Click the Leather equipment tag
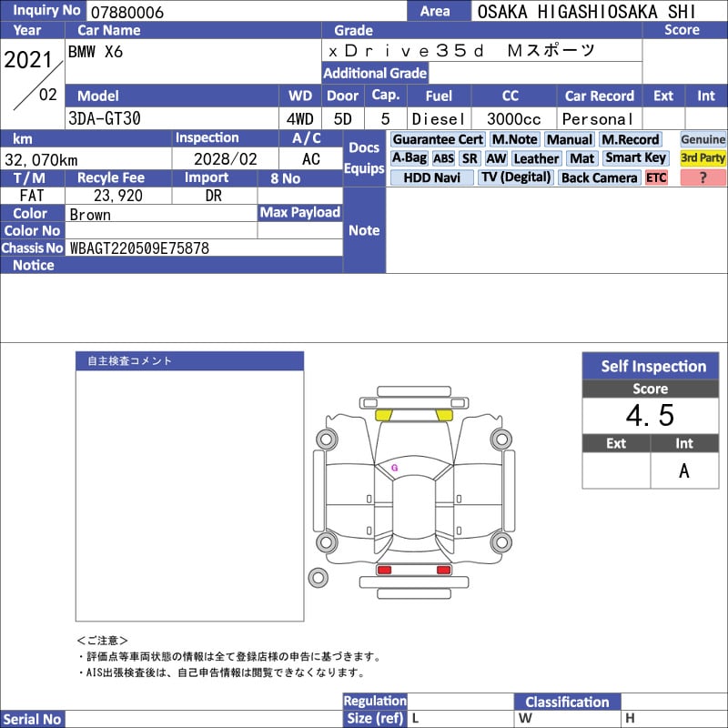The height and width of the screenshot is (728, 728). 536,158
